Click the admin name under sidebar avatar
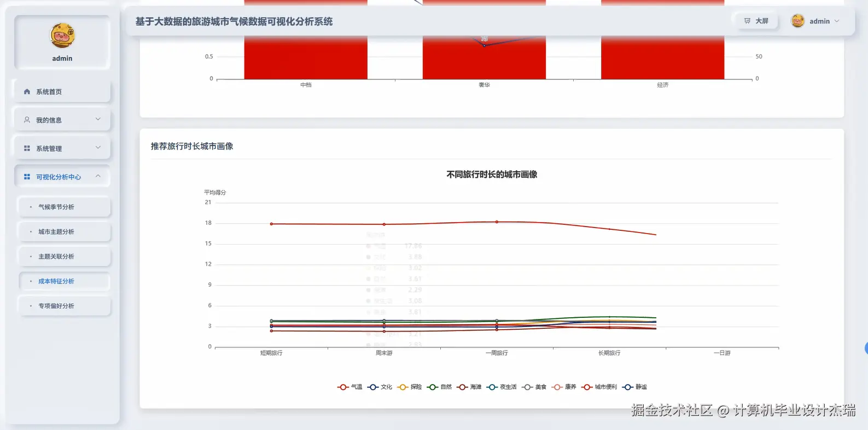The height and width of the screenshot is (430, 868). click(x=62, y=59)
